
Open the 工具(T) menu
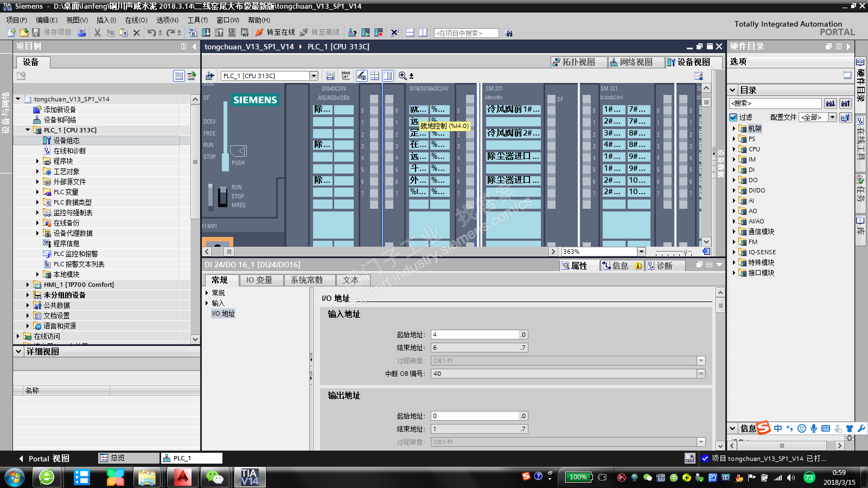197,20
